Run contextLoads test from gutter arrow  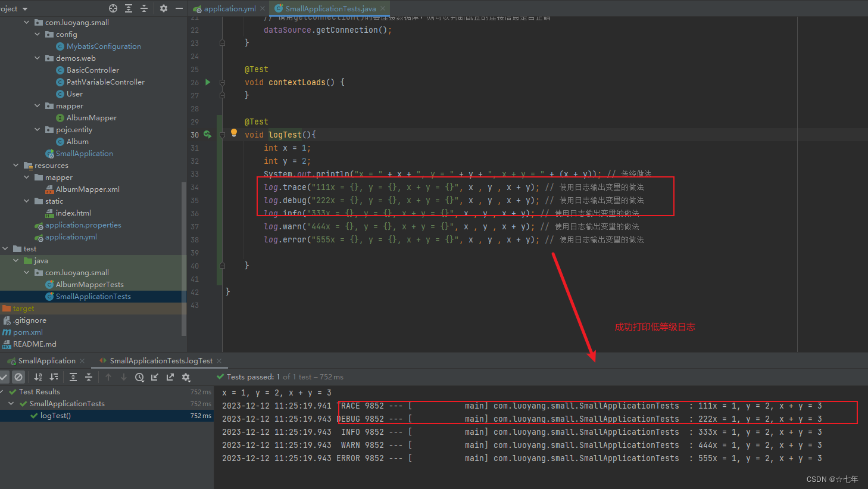tap(208, 82)
